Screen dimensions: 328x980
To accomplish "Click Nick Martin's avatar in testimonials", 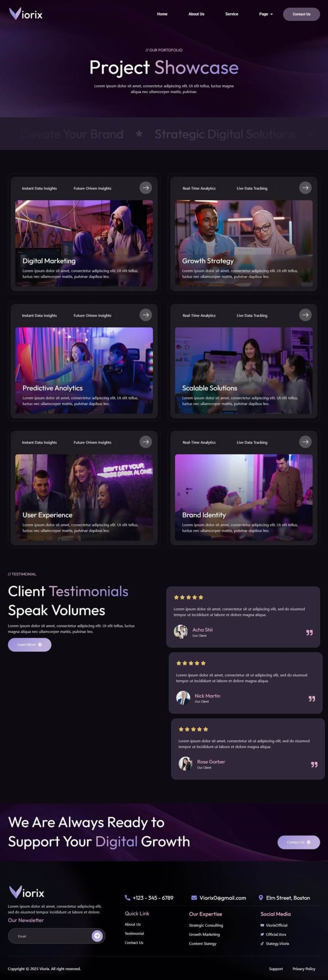I will [x=183, y=698].
